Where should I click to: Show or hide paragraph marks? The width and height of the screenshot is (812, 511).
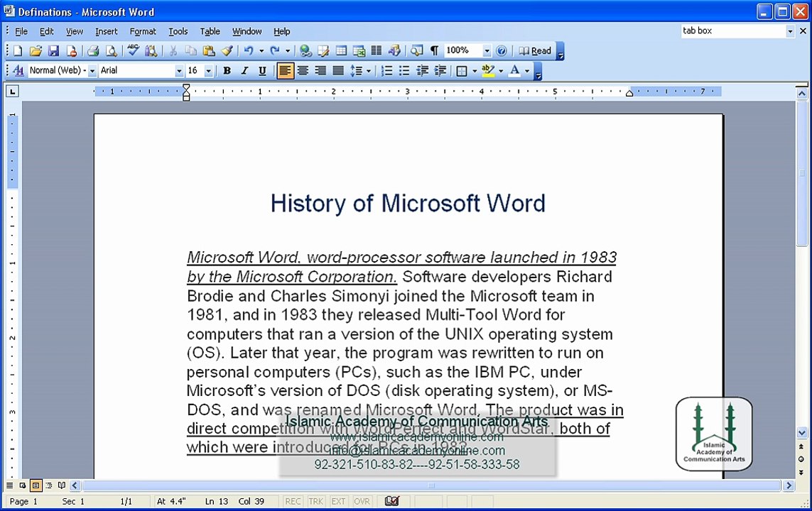coord(435,50)
